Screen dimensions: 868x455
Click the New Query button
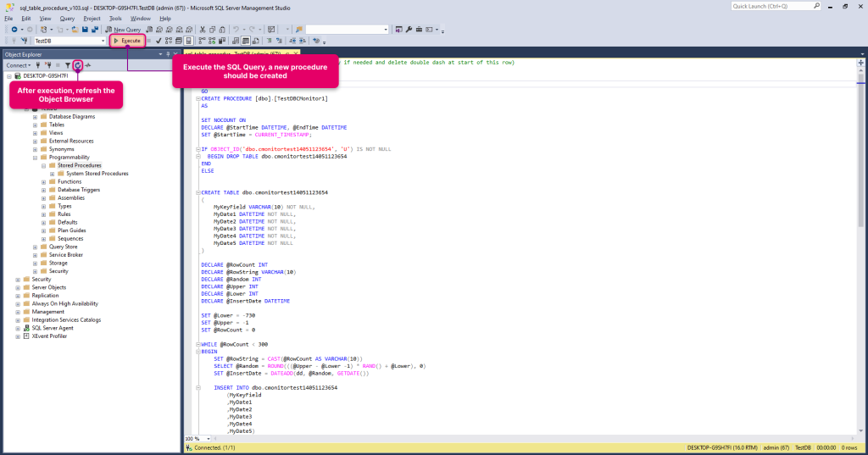coord(123,30)
